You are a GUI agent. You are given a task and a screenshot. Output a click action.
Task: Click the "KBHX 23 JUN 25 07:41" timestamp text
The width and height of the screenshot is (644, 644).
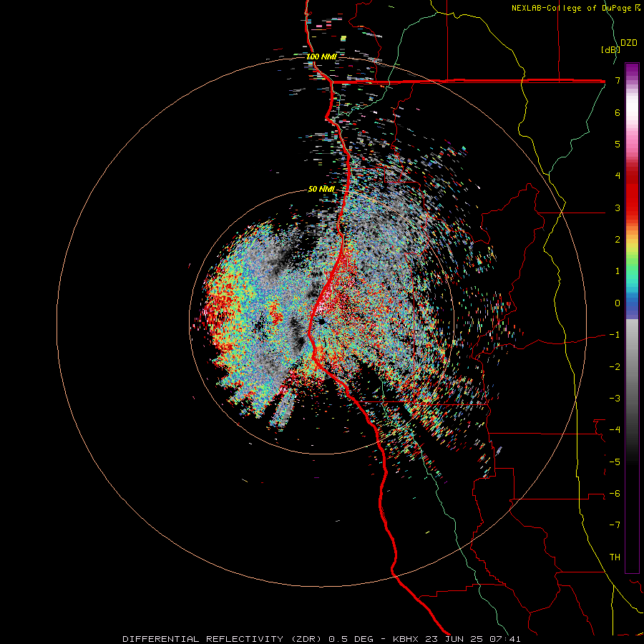point(457,639)
